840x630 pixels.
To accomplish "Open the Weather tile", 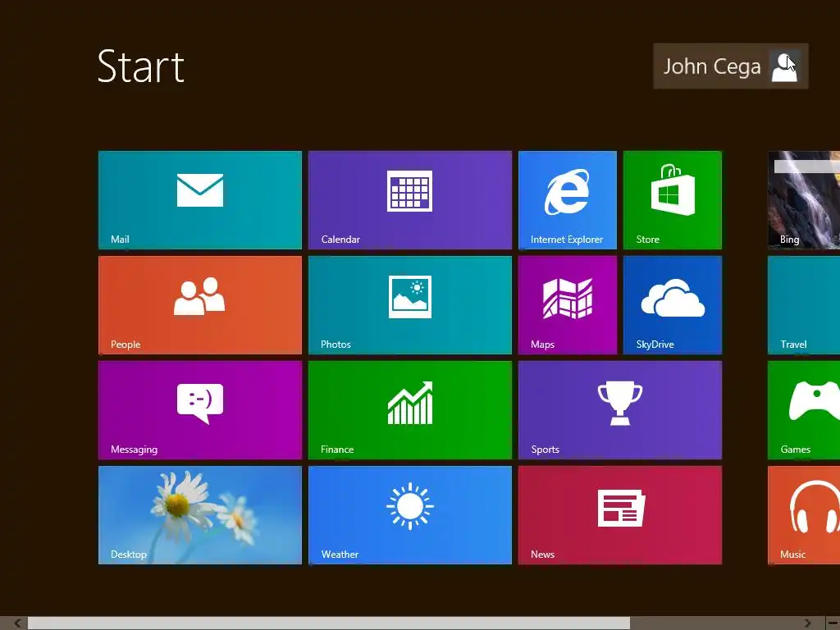I will (x=410, y=515).
